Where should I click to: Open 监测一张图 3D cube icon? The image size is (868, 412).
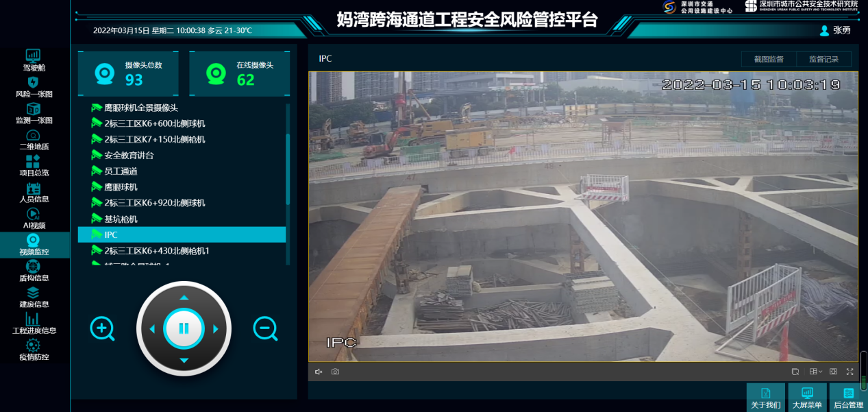(x=33, y=109)
